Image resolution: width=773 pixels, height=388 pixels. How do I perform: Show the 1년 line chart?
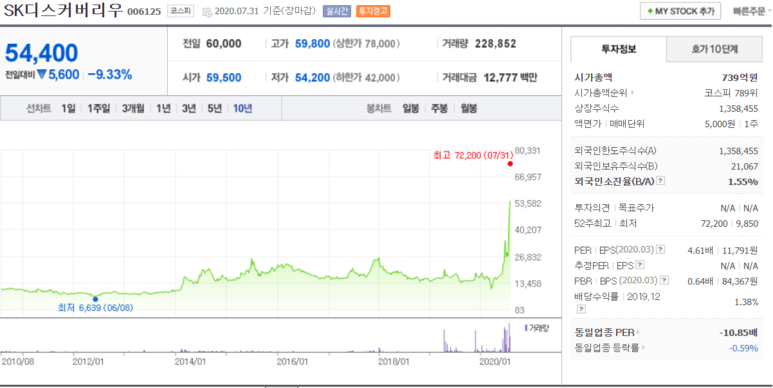click(163, 108)
